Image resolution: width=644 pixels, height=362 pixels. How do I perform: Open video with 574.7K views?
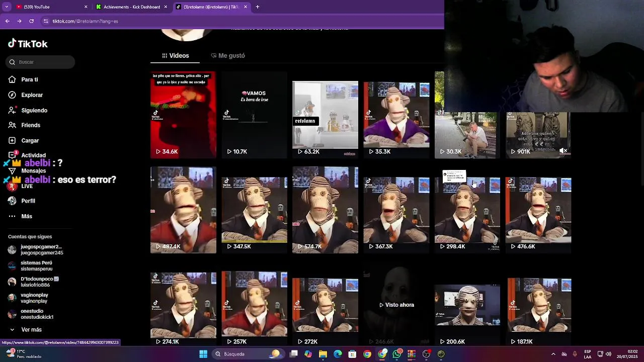325,210
